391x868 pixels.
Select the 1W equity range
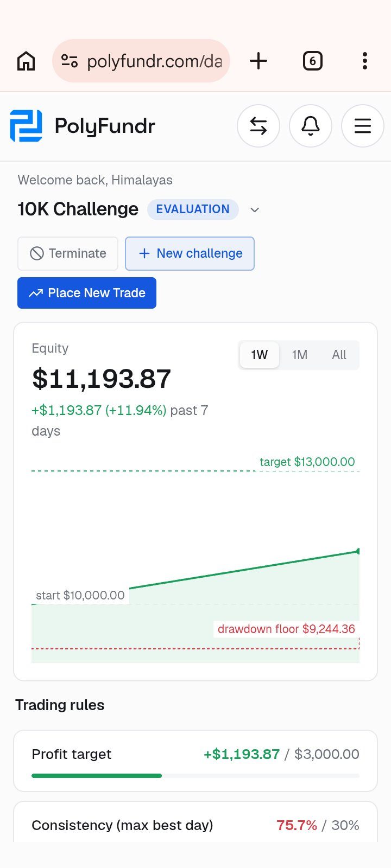click(x=260, y=355)
